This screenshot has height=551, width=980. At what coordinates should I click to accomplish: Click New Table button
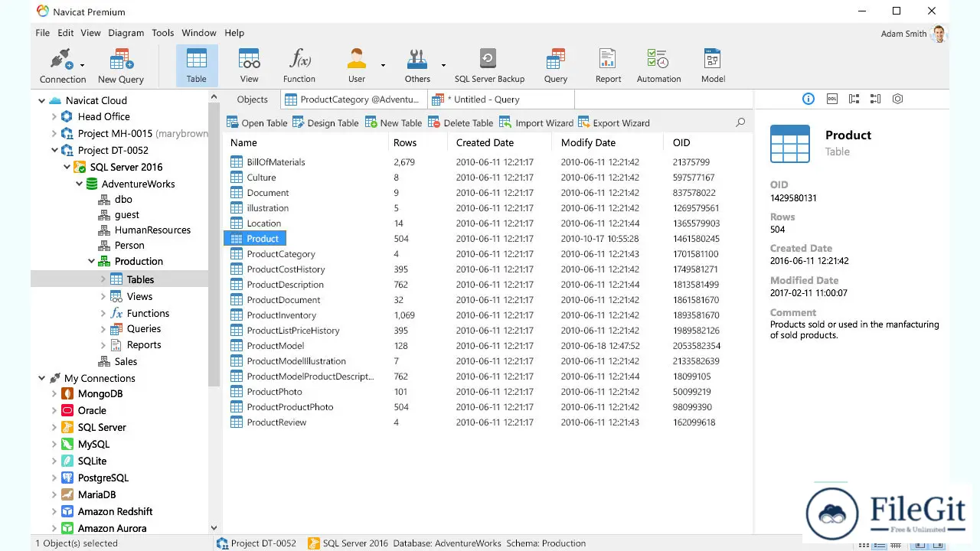click(x=394, y=122)
